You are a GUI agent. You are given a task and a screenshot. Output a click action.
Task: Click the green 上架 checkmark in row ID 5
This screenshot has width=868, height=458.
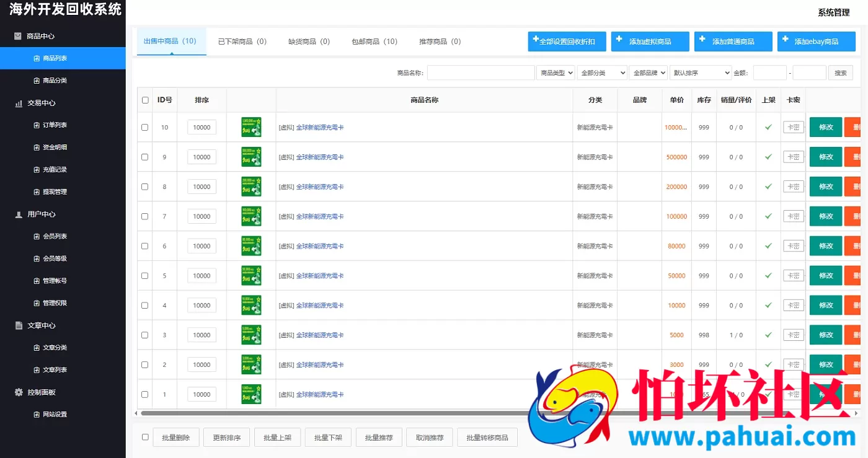pyautogui.click(x=768, y=276)
